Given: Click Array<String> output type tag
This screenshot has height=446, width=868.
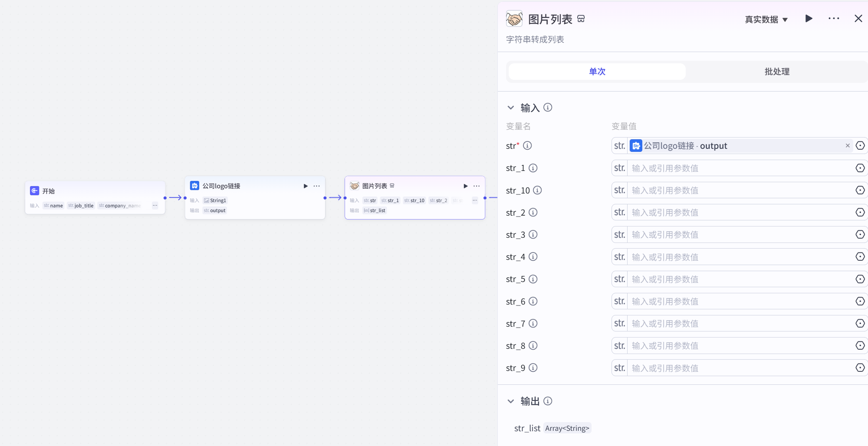Looking at the screenshot, I should click(567, 428).
